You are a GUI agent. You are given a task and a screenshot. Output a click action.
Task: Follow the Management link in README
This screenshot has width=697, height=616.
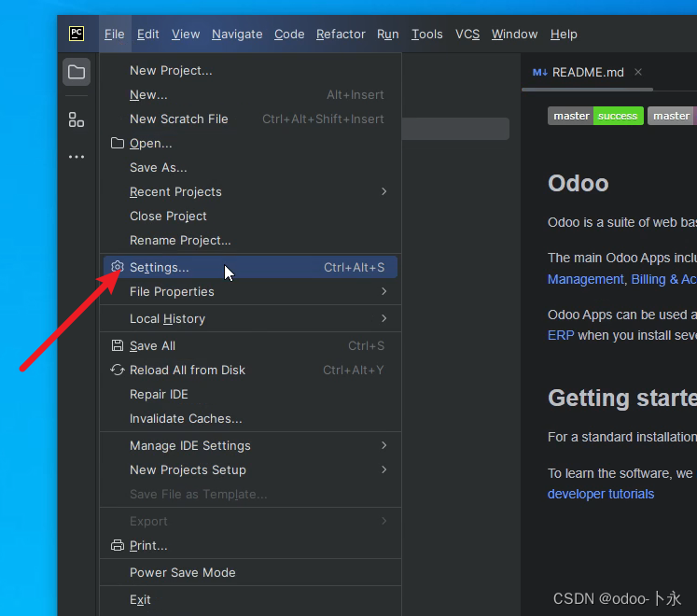[585, 279]
